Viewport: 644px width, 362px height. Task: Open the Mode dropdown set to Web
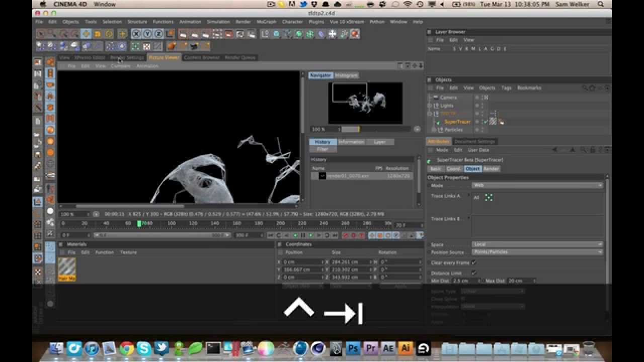[537, 186]
